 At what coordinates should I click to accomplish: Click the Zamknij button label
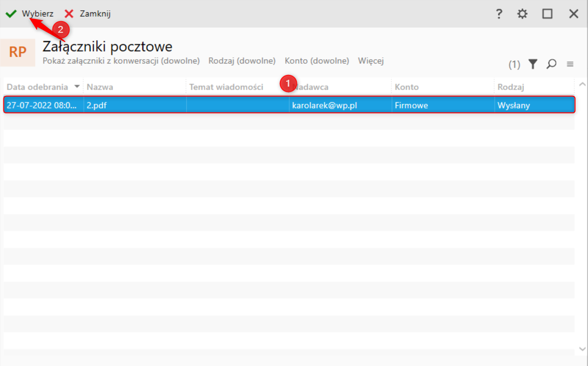[x=95, y=14]
